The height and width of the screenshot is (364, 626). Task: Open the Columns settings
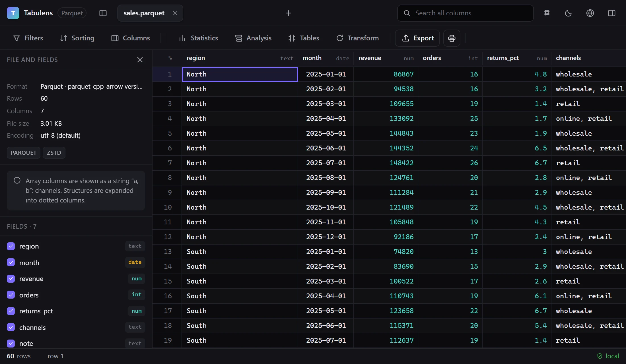click(131, 38)
